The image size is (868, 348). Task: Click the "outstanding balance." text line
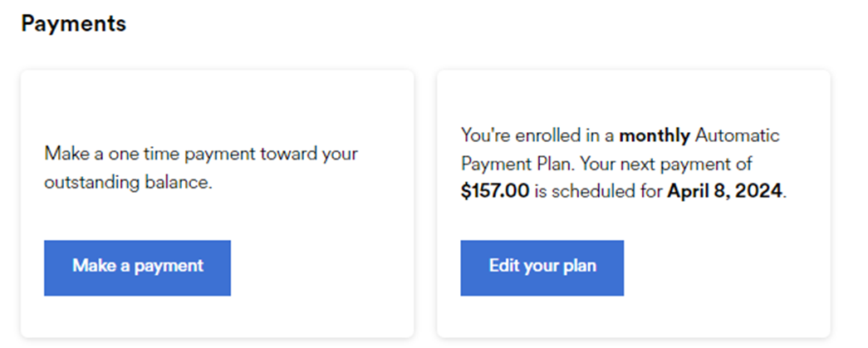tap(129, 183)
